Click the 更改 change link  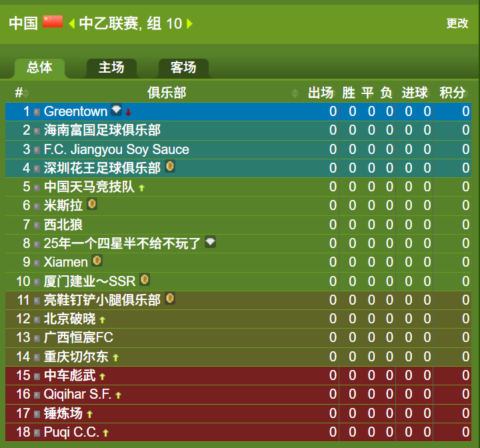(457, 23)
